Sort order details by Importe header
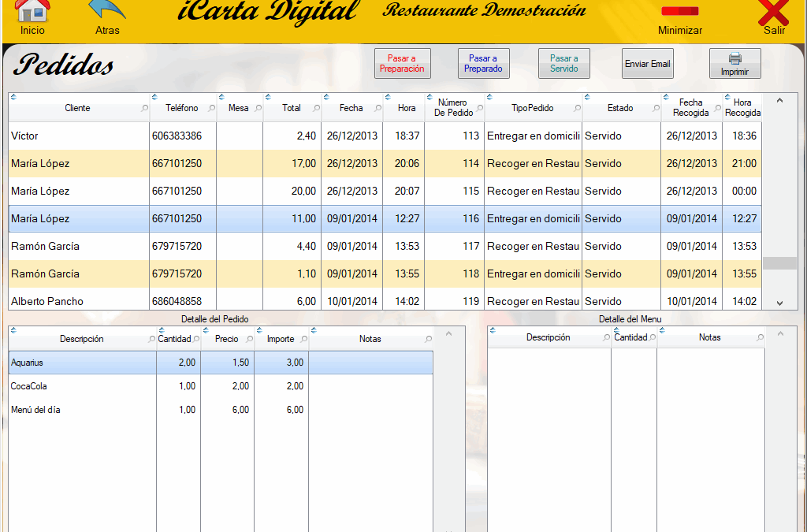Image resolution: width=807 pixels, height=532 pixels. click(x=281, y=339)
